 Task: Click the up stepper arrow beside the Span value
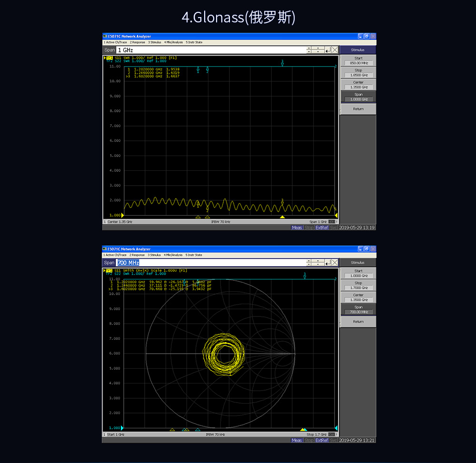(x=308, y=48)
